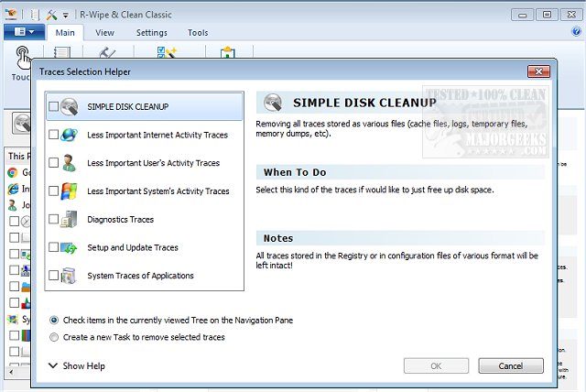Cancel the Traces Selection Helper dialog
The width and height of the screenshot is (586, 392).
(511, 365)
